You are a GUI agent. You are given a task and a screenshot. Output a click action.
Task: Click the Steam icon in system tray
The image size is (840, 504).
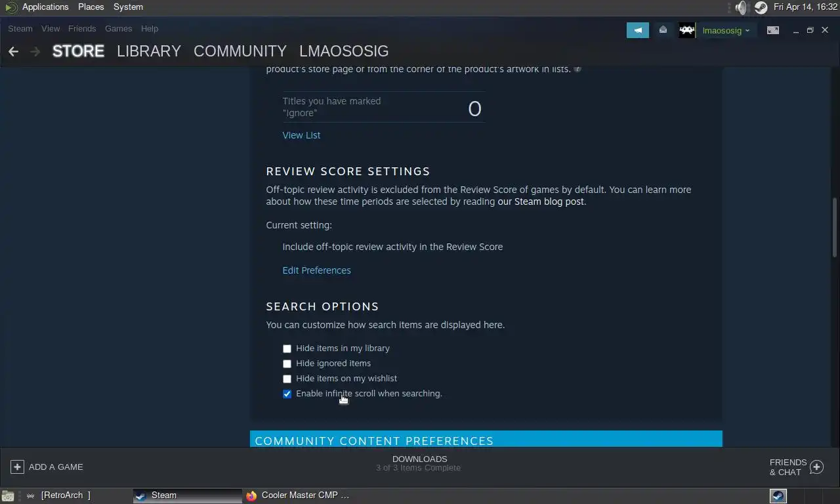click(761, 7)
